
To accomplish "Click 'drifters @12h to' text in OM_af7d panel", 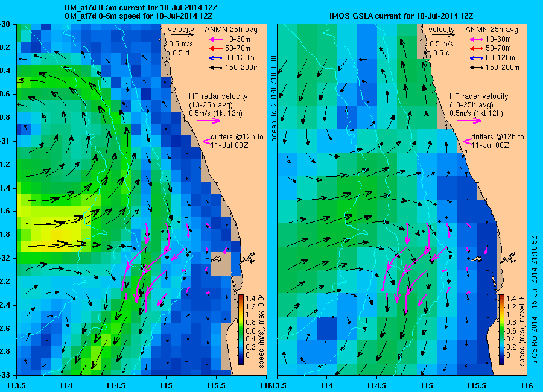I will [237, 137].
